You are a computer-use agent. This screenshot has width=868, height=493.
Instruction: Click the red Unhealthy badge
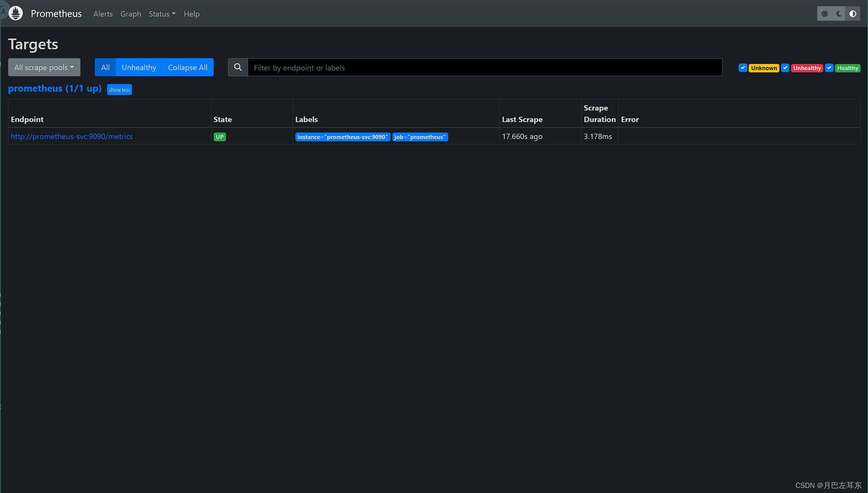(807, 68)
